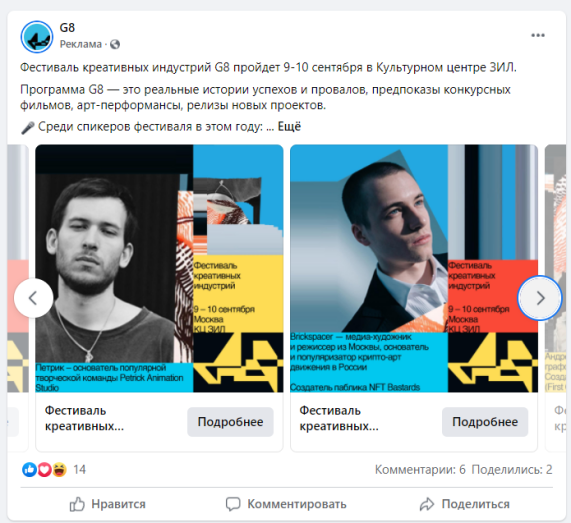Viewport: 571px width, 523px height.
Task: Open the G8 page name link
Action: (x=67, y=28)
